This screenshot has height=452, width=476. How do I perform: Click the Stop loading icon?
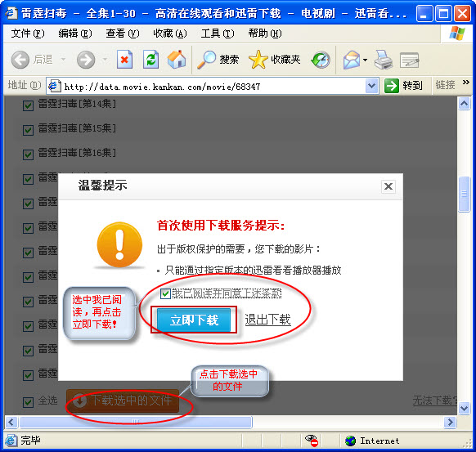(x=124, y=59)
